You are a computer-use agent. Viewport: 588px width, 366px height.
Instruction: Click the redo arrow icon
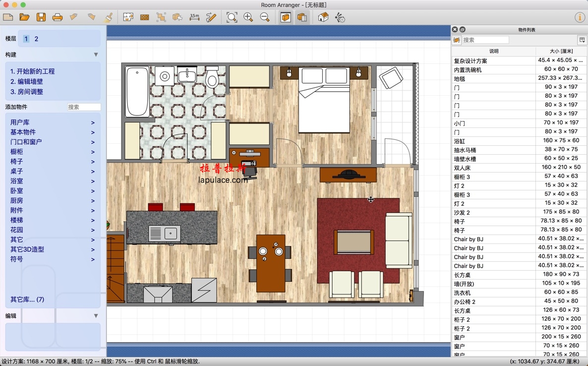91,17
